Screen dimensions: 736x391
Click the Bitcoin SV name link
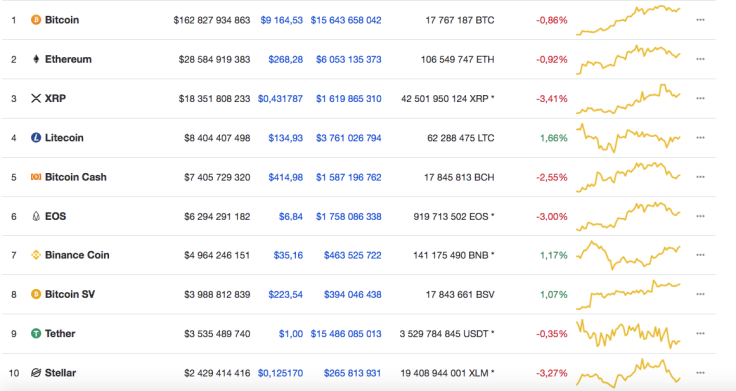pyautogui.click(x=70, y=294)
